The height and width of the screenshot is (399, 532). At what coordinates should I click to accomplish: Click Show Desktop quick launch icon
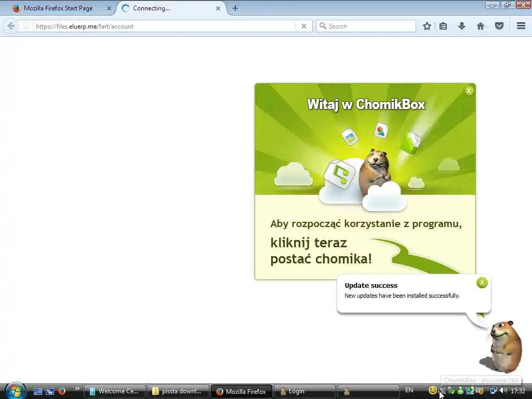pos(38,391)
